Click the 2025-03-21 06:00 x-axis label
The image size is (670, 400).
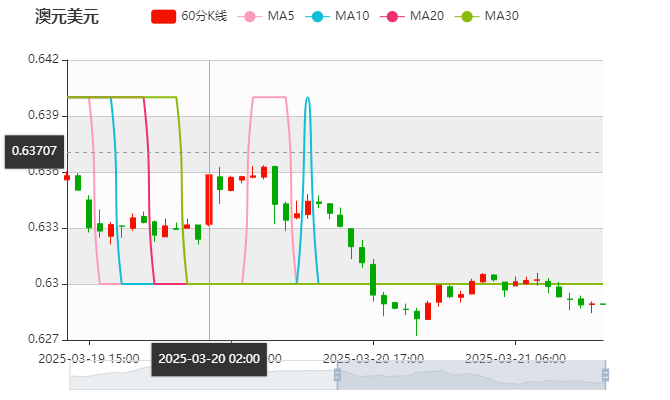click(x=517, y=357)
